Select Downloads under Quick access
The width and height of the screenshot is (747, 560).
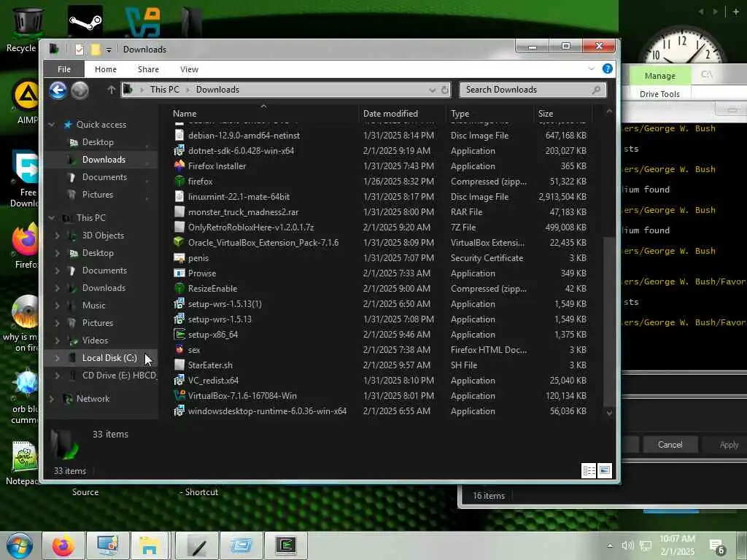(x=104, y=160)
